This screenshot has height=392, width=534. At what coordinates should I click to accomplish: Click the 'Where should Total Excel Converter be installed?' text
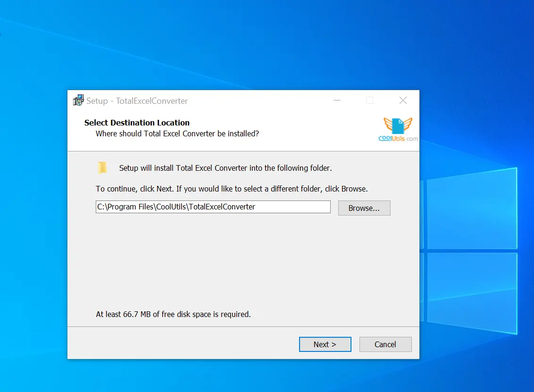coord(177,133)
